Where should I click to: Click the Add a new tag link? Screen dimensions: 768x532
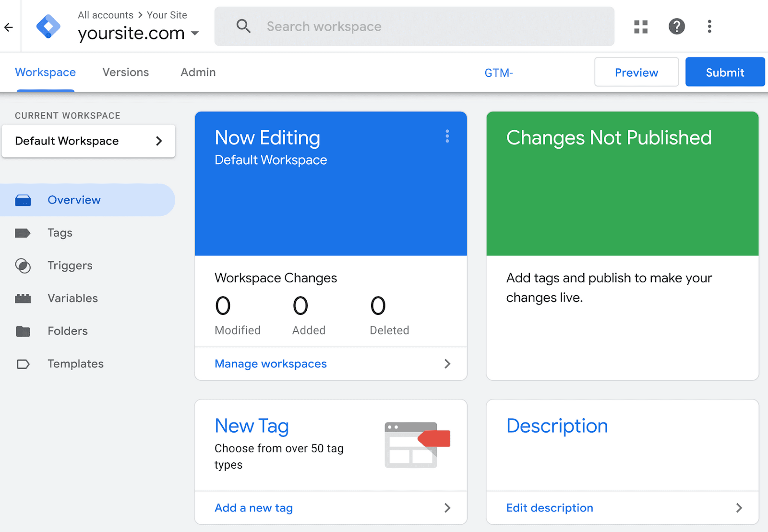point(253,508)
